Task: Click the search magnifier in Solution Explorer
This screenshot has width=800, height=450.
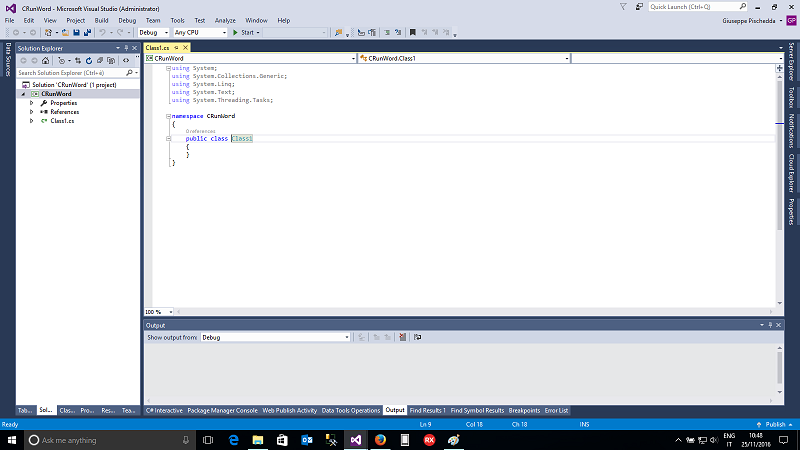Action: click(130, 73)
